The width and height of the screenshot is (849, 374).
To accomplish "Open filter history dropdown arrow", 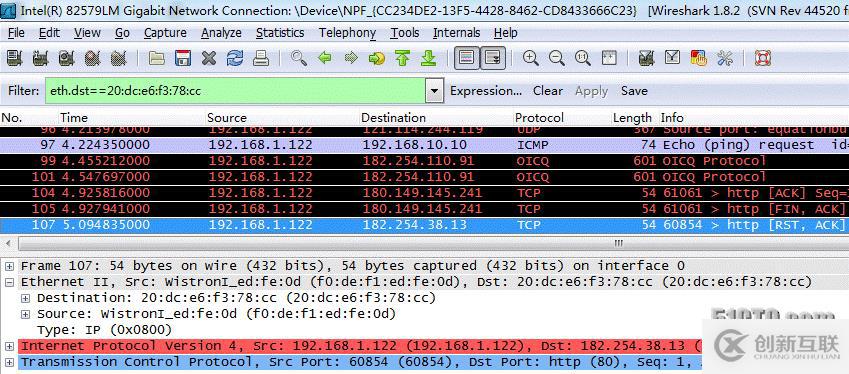I will [434, 91].
